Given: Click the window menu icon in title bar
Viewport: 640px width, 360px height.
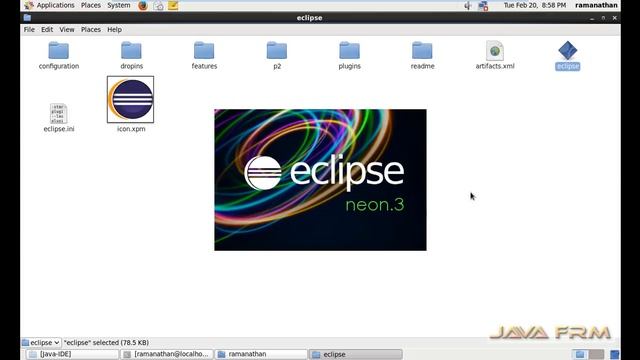Looking at the screenshot, I should 27,18.
